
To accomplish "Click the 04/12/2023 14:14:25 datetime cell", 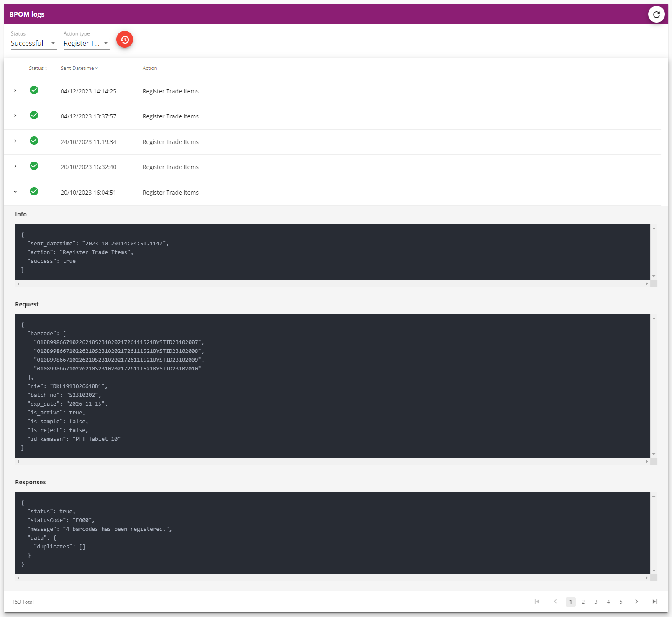I will coord(88,91).
